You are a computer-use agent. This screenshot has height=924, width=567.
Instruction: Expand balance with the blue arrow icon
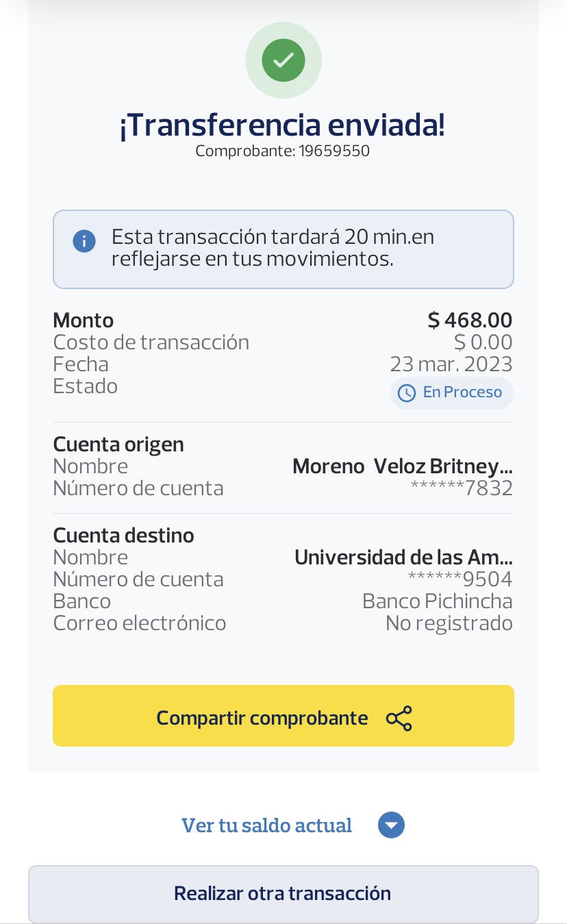coord(391,825)
